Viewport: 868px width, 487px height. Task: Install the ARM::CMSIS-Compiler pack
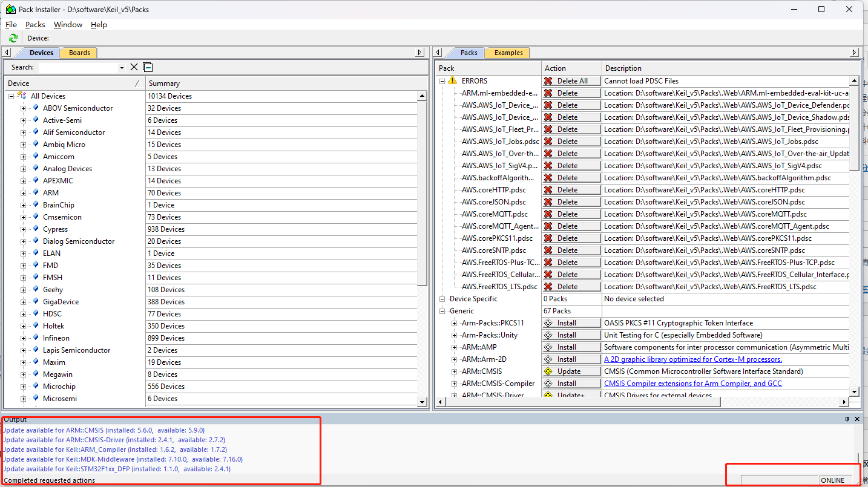click(571, 383)
